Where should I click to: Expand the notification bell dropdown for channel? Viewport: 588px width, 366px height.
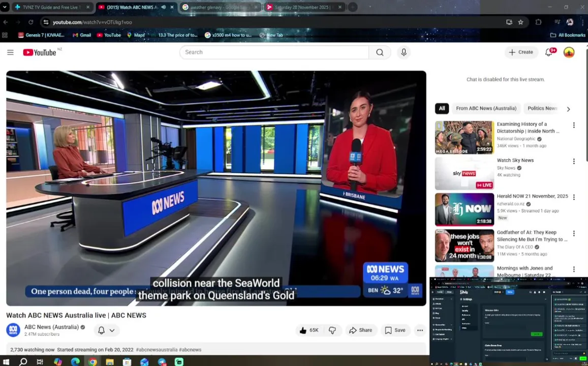coord(112,330)
